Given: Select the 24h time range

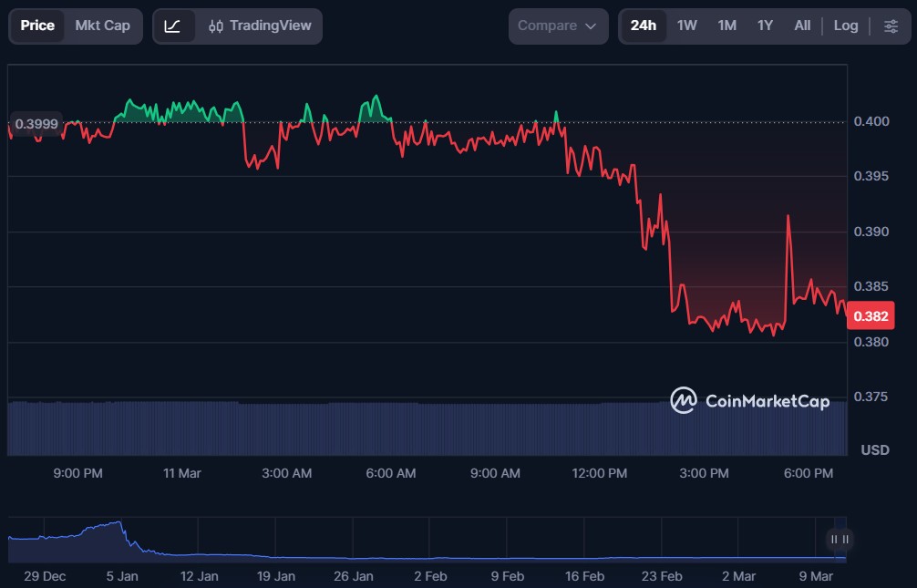Looking at the screenshot, I should point(643,26).
